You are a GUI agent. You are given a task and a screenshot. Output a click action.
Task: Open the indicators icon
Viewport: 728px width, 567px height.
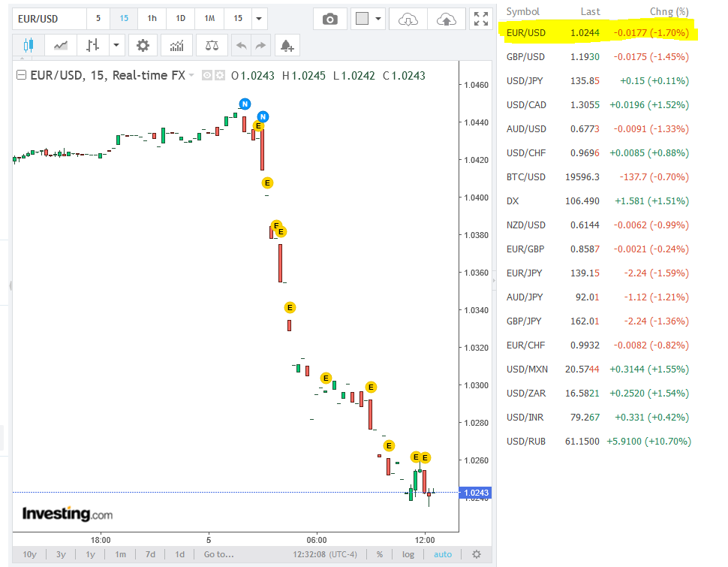(x=177, y=45)
